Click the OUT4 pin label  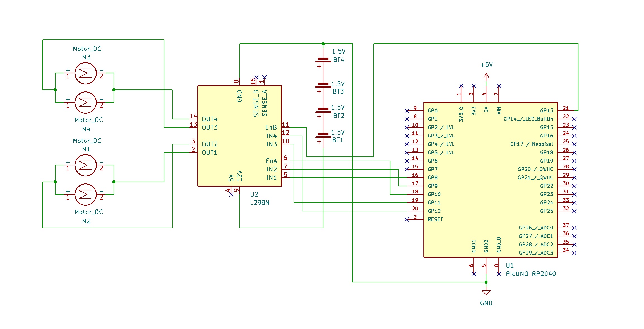(210, 119)
